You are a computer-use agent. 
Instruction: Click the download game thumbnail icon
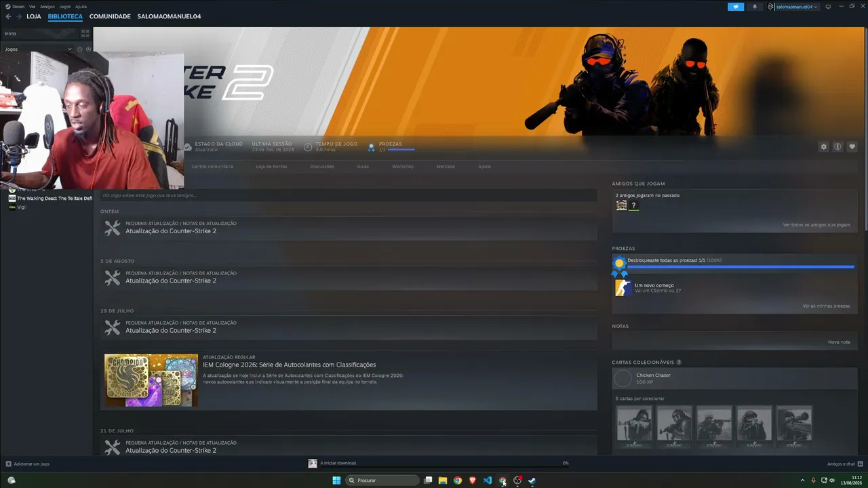click(x=313, y=463)
